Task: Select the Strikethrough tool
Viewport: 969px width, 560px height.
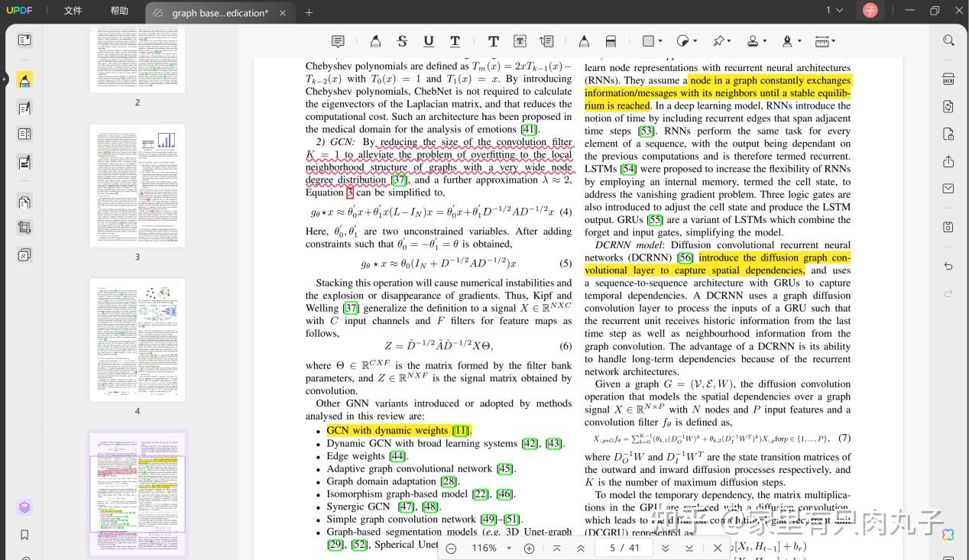Action: tap(402, 41)
